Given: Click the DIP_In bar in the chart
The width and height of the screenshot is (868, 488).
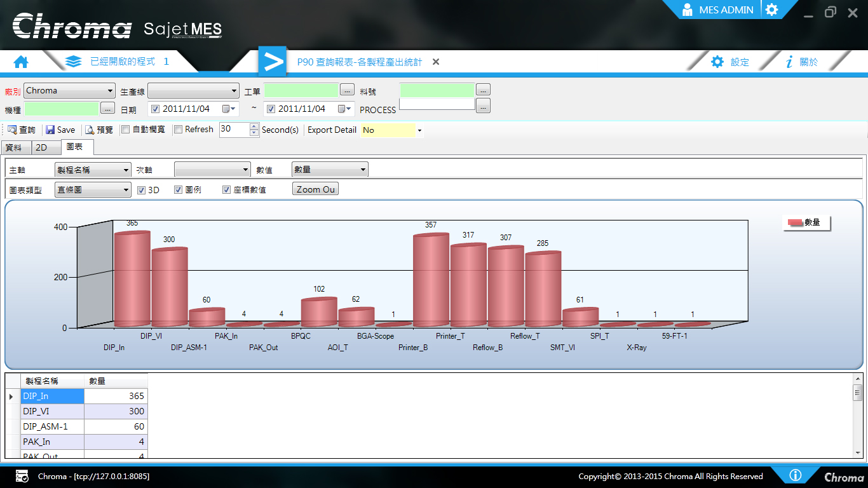Looking at the screenshot, I should 132,280.
